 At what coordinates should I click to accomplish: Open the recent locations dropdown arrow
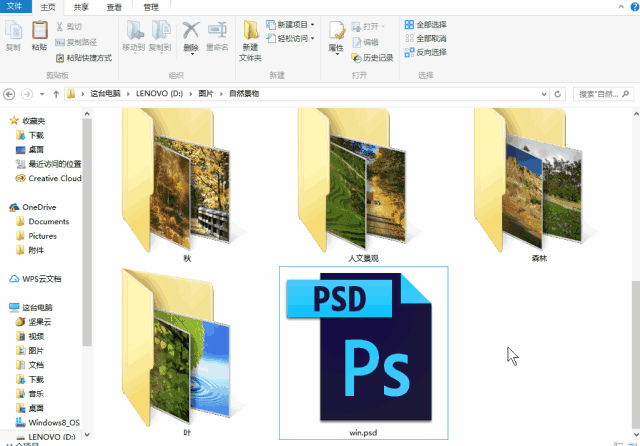click(42, 94)
